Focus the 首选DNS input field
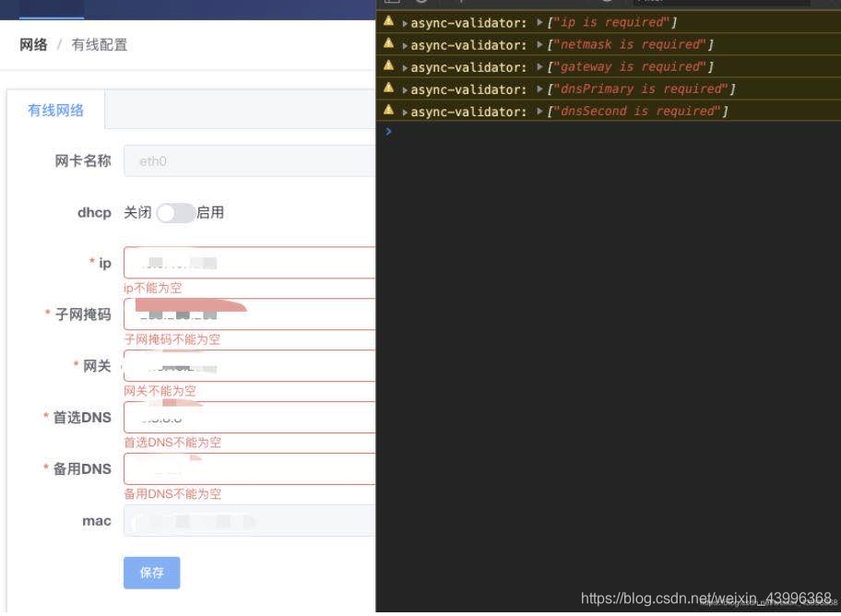This screenshot has height=616, width=841. [249, 417]
